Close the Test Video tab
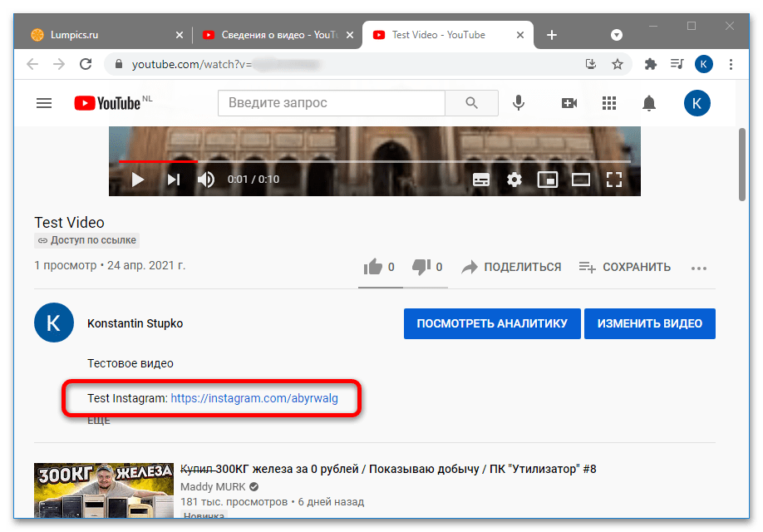Image resolution: width=763 pixels, height=532 pixels. [x=520, y=35]
